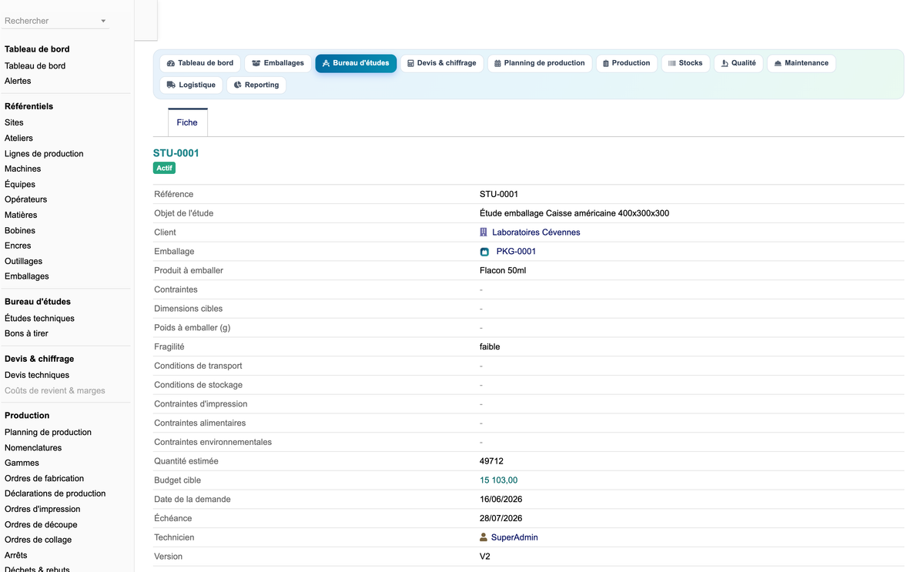This screenshot has width=924, height=572.
Task: Open Tableau de bord in the sidebar list
Action: tap(35, 66)
